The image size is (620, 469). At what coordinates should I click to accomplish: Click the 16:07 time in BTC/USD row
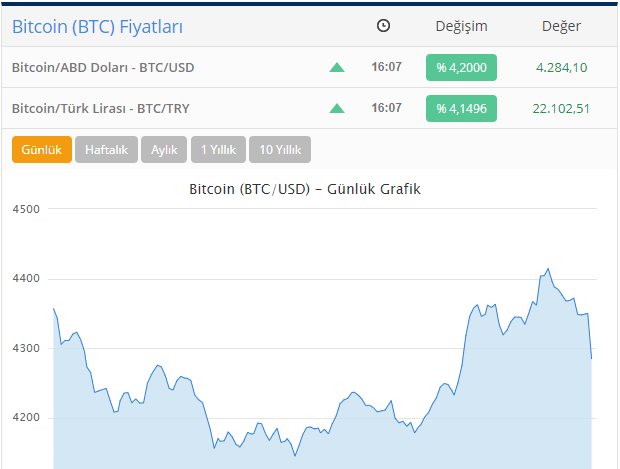386,67
